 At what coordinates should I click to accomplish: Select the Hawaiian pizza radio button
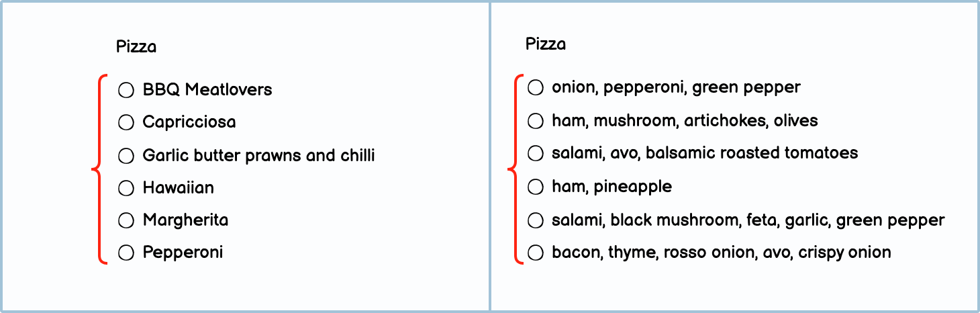click(126, 188)
